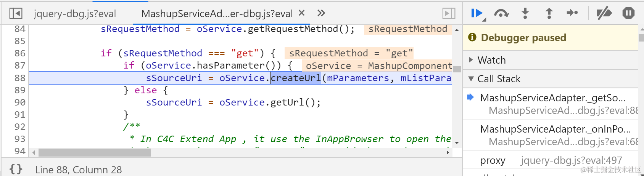Viewport: 644px width, 176px height.
Task: Click the code editor horizontal scrollbar thumb
Action: click(x=95, y=152)
